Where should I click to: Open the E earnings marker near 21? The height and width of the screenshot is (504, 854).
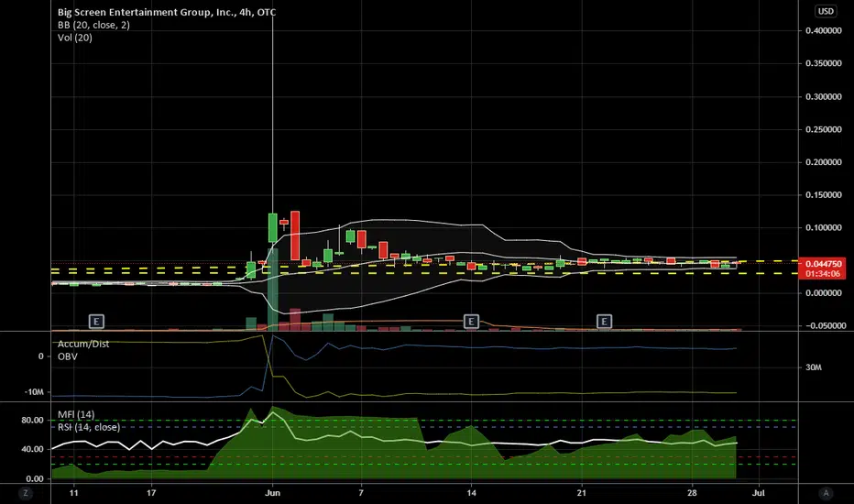pyautogui.click(x=604, y=322)
